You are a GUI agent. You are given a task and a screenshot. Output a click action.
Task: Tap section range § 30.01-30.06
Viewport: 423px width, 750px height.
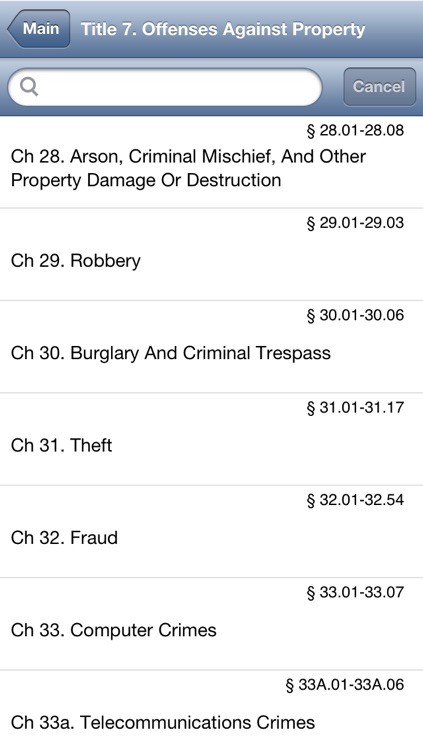(355, 315)
